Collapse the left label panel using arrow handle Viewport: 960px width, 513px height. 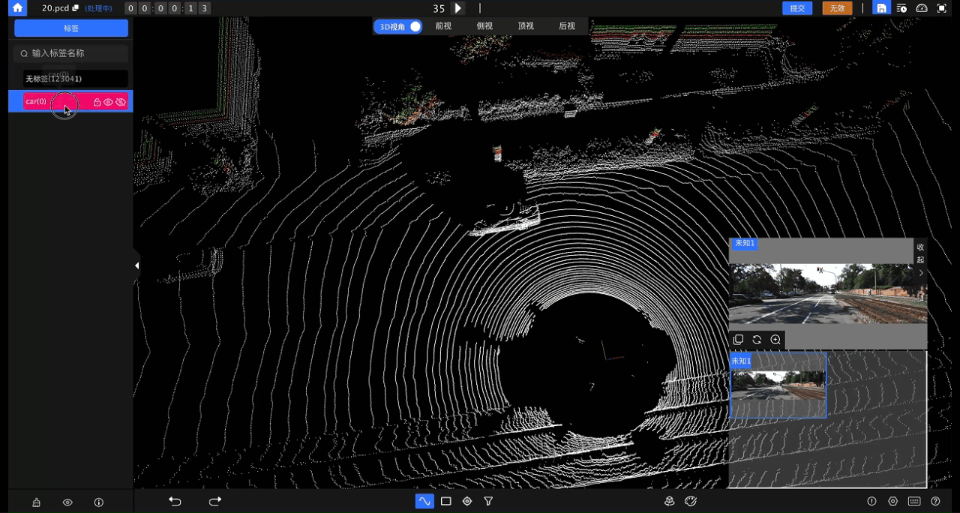[x=137, y=265]
